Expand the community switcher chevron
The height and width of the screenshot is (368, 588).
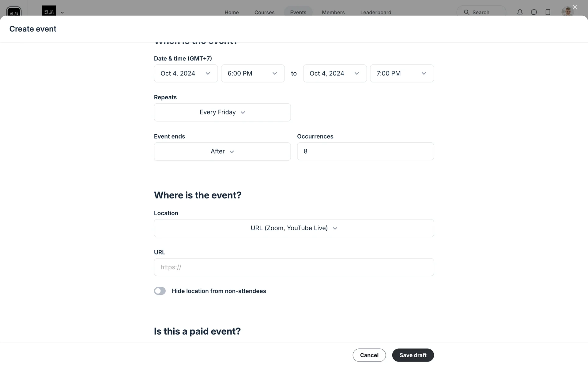pos(62,13)
